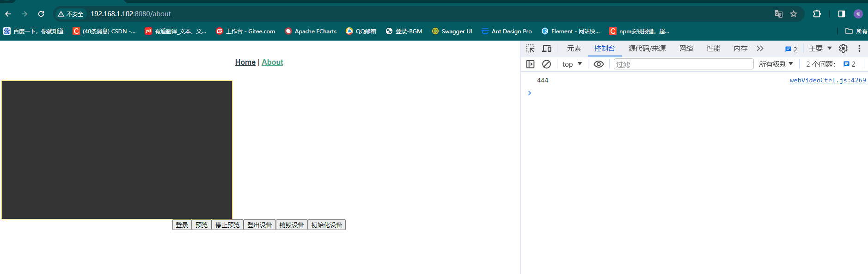Switch to the 内存 DevTools tab

pyautogui.click(x=740, y=49)
